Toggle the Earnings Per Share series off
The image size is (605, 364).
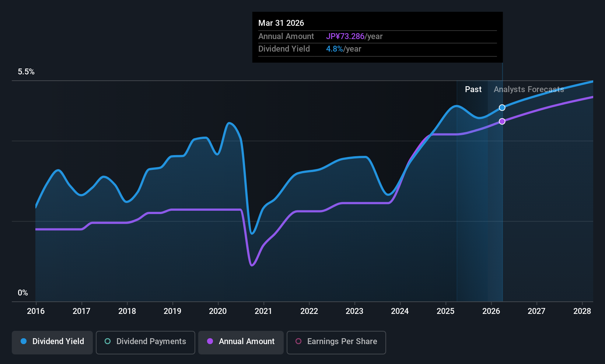(336, 343)
